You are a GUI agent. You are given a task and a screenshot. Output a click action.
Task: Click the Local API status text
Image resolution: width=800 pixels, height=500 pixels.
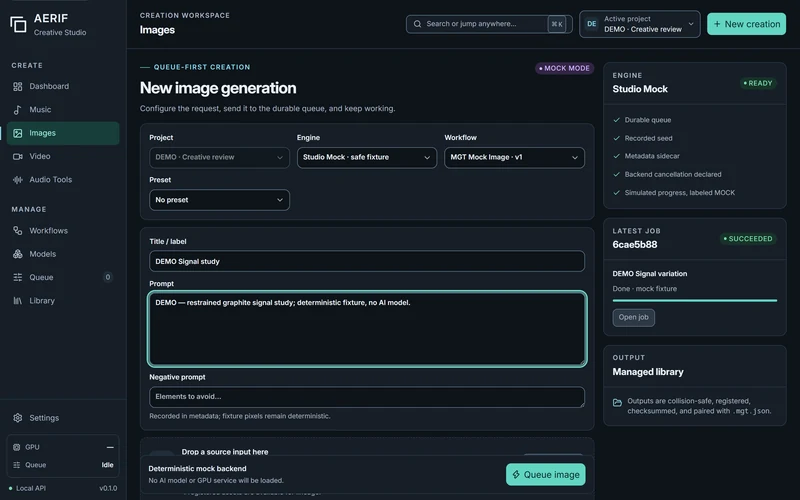pos(31,488)
